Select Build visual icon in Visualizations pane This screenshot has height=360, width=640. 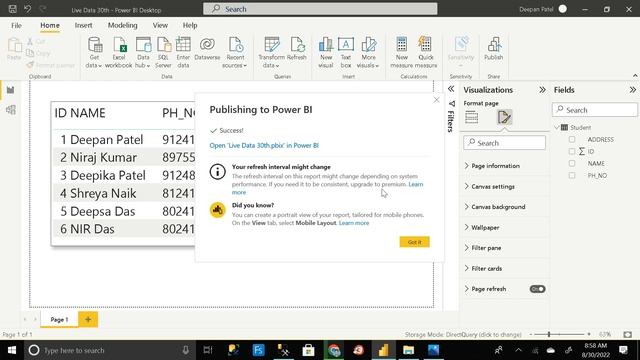(x=471, y=117)
